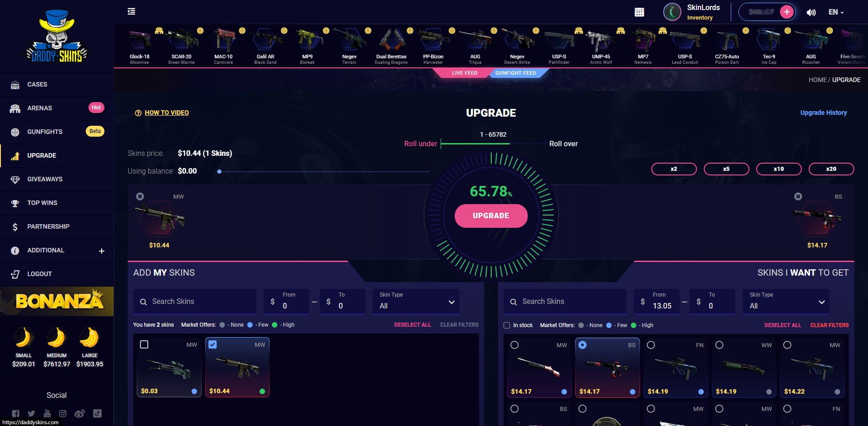
Task: Log out using the Logout item
Action: pyautogui.click(x=57, y=274)
